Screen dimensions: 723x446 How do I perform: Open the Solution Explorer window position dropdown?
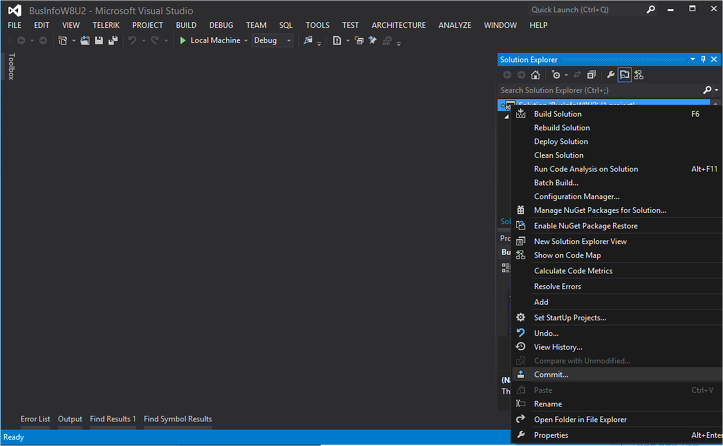point(693,59)
